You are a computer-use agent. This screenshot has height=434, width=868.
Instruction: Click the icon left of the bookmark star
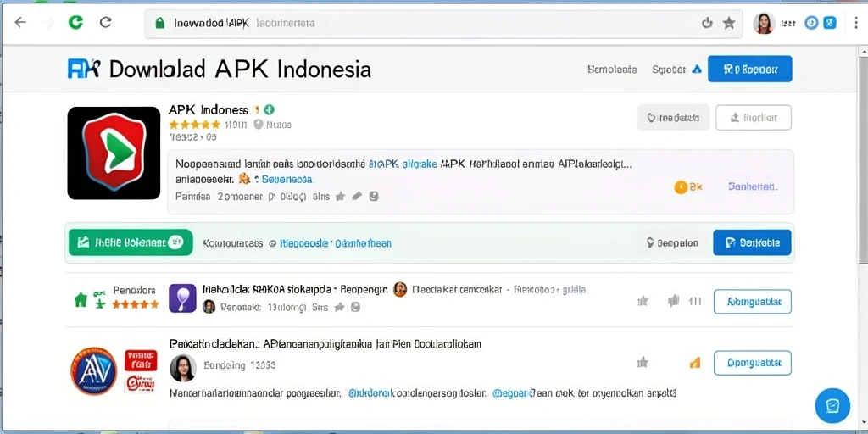[x=707, y=23]
